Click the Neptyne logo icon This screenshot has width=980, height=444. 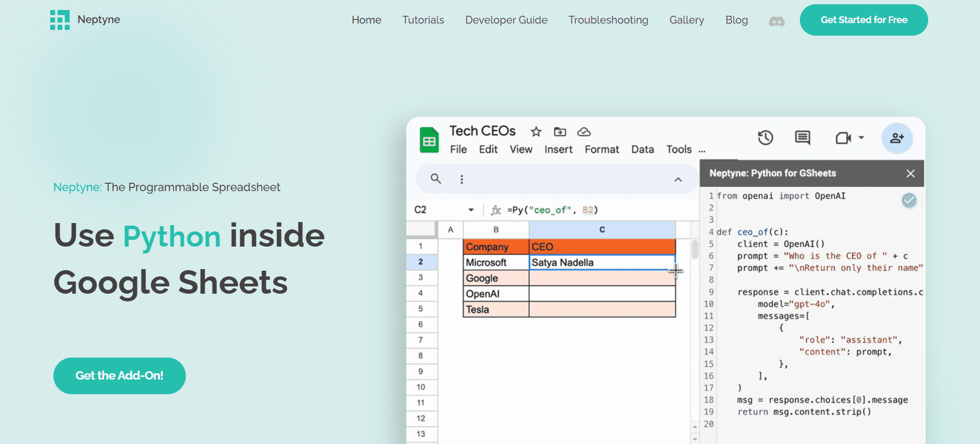click(x=59, y=20)
